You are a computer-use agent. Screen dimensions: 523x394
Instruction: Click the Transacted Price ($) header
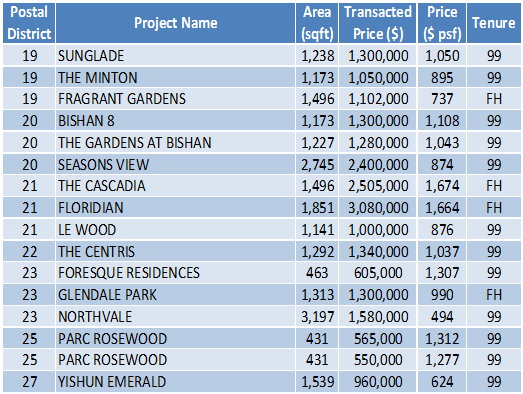pos(378,23)
